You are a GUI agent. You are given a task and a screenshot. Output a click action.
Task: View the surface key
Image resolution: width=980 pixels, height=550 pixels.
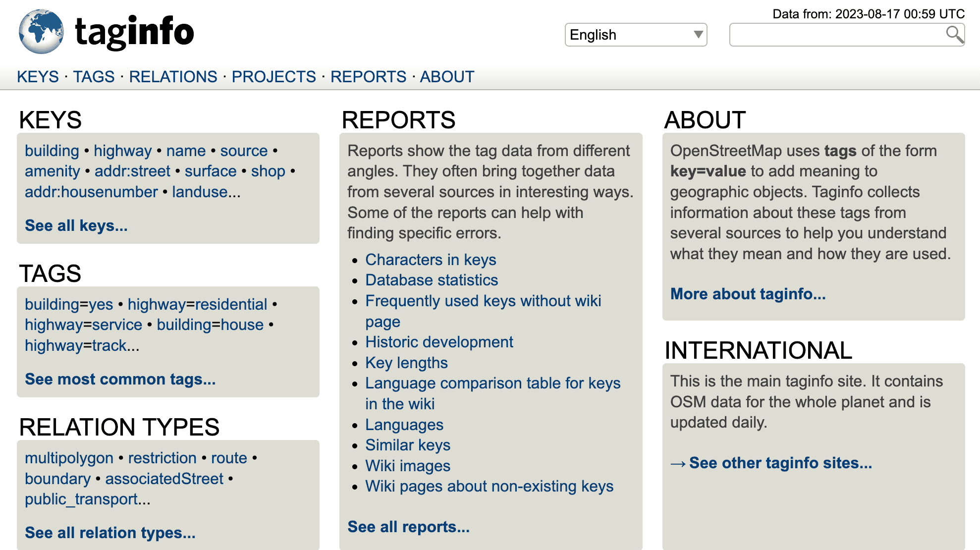211,171
